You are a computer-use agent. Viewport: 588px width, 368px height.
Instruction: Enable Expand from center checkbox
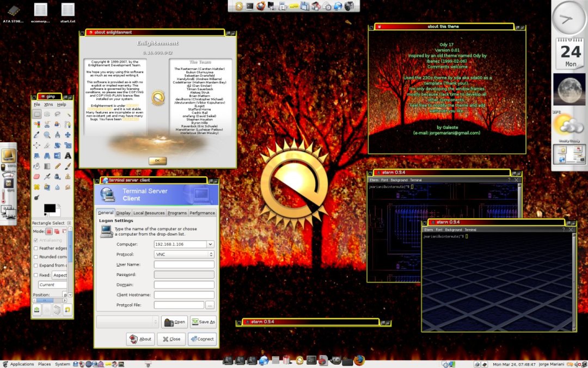point(35,266)
